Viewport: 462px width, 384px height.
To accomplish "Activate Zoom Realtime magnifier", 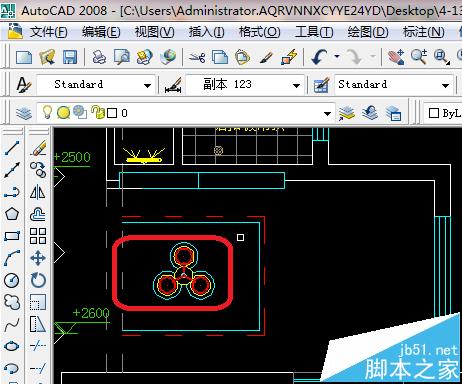I will pos(419,57).
